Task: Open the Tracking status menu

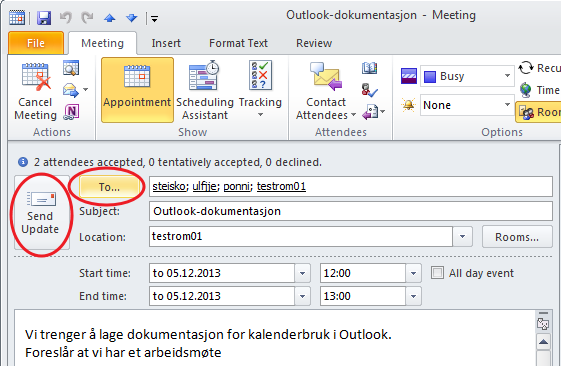Action: tap(260, 91)
